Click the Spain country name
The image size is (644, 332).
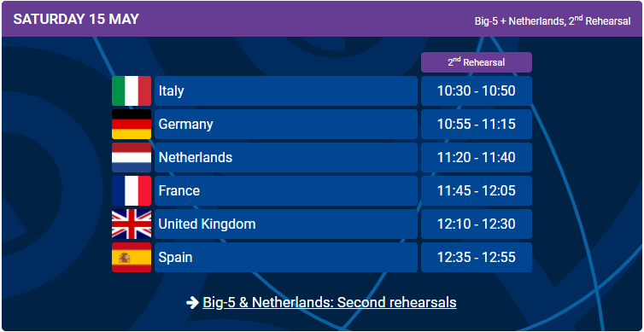[x=175, y=257]
